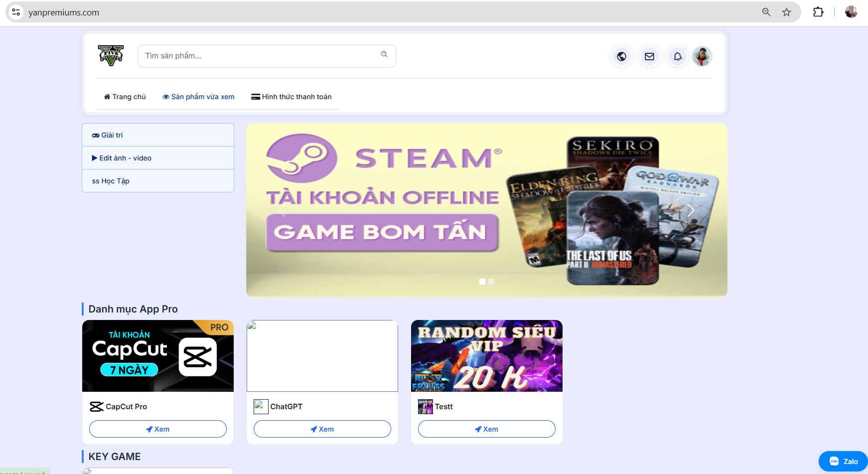Screen dimensions: 868x474
Task: Click the Five logo in the site header
Action: 111,55
